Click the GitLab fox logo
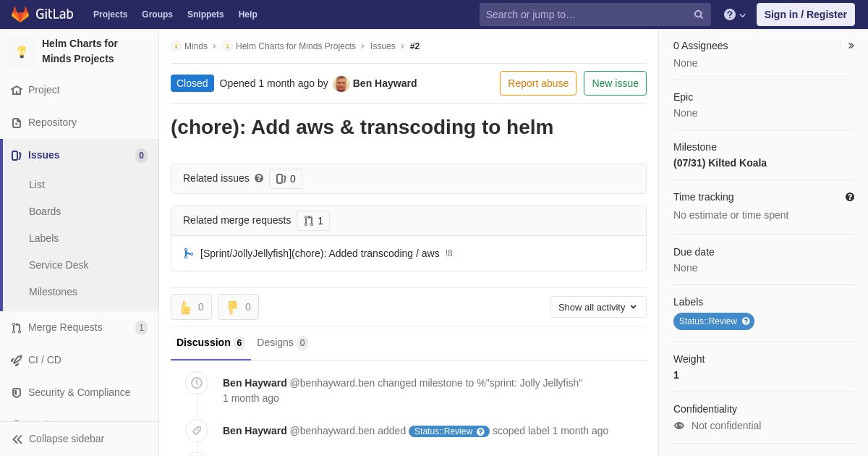This screenshot has width=868, height=456. [20, 14]
